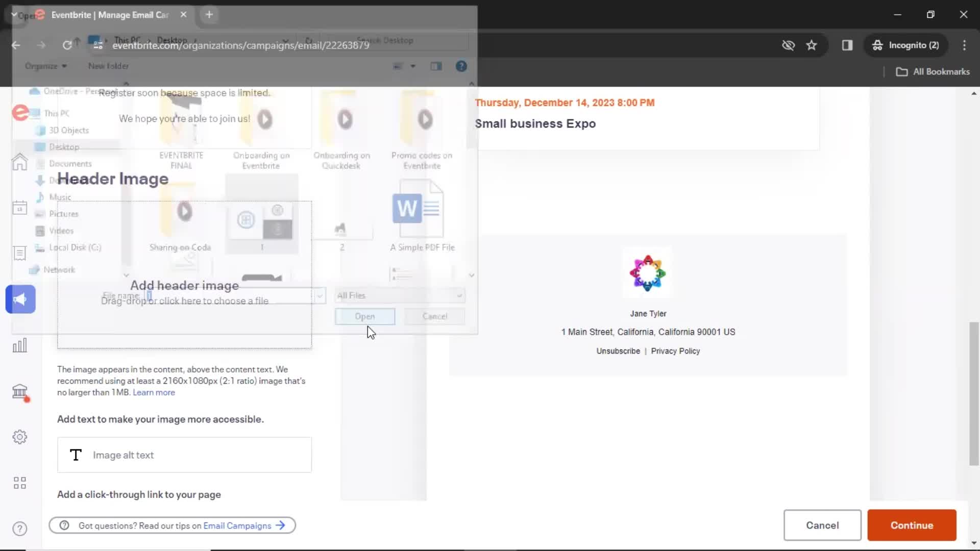980x551 pixels.
Task: Select Desktop in dialog navigation tree
Action: click(x=57, y=146)
